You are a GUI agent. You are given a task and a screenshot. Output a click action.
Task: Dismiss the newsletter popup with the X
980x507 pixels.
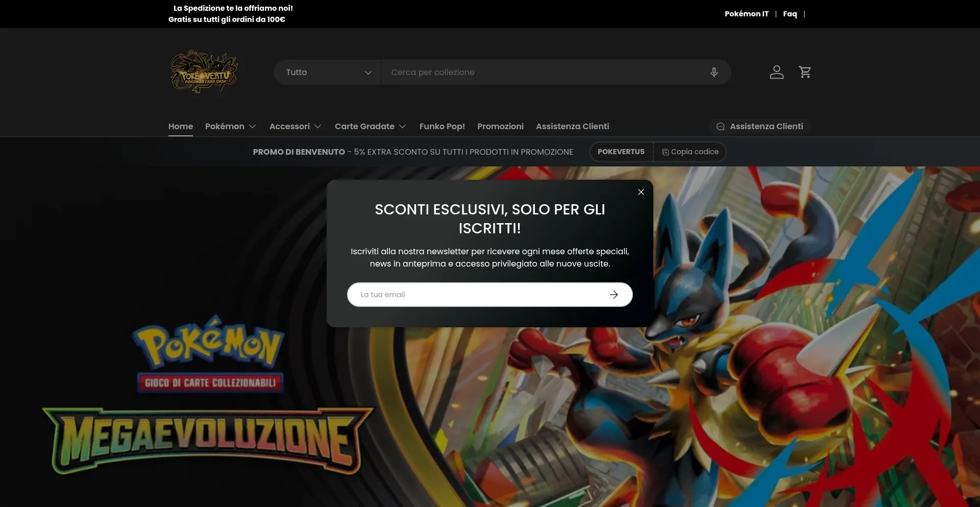pyautogui.click(x=641, y=192)
